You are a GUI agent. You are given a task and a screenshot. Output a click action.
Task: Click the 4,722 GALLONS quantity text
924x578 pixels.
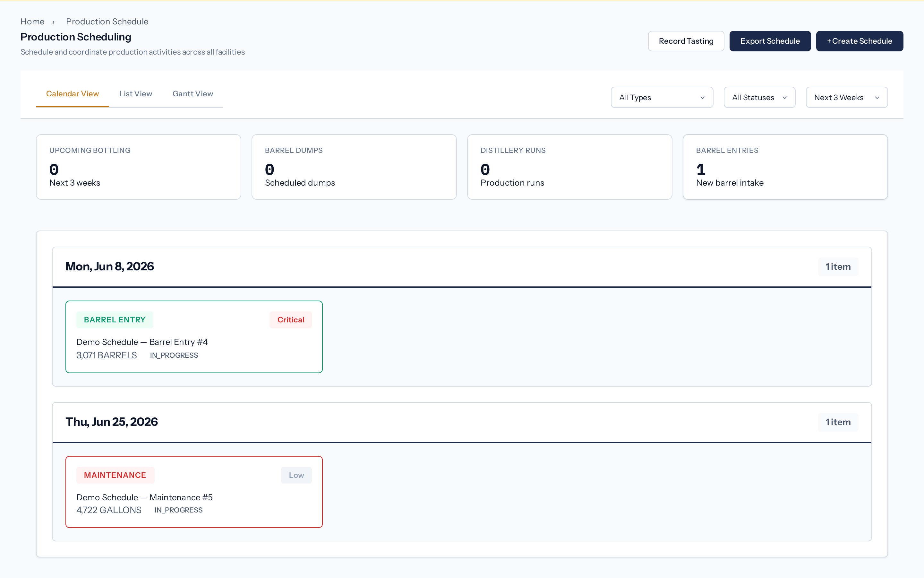[109, 510]
